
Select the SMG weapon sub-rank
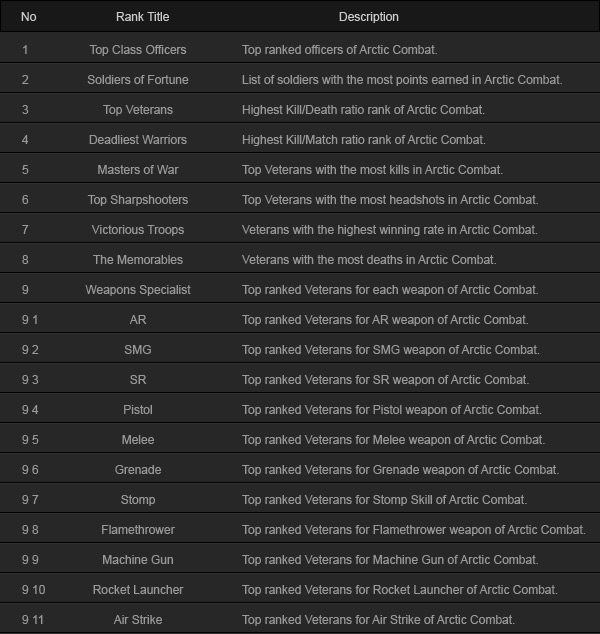[x=138, y=349]
